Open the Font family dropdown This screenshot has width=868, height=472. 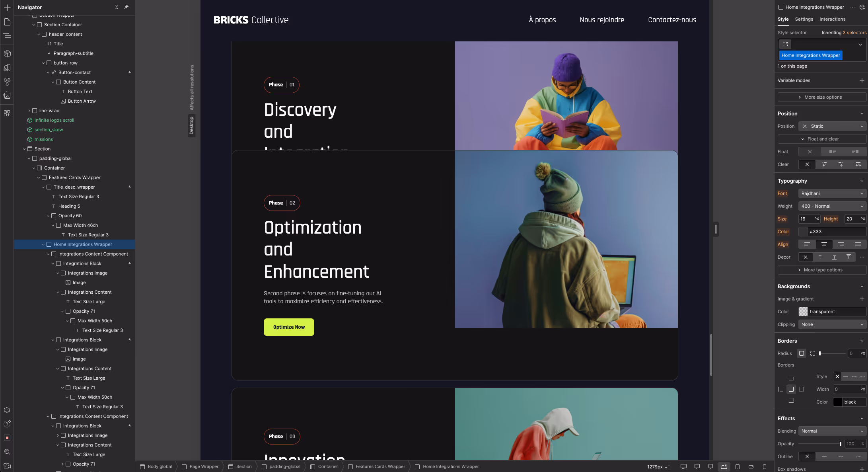(832, 193)
